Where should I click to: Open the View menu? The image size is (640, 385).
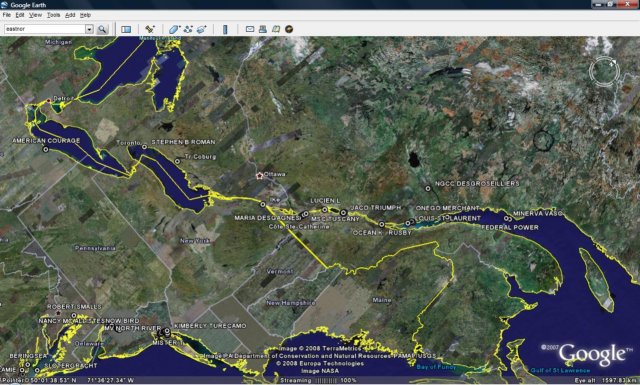point(35,15)
